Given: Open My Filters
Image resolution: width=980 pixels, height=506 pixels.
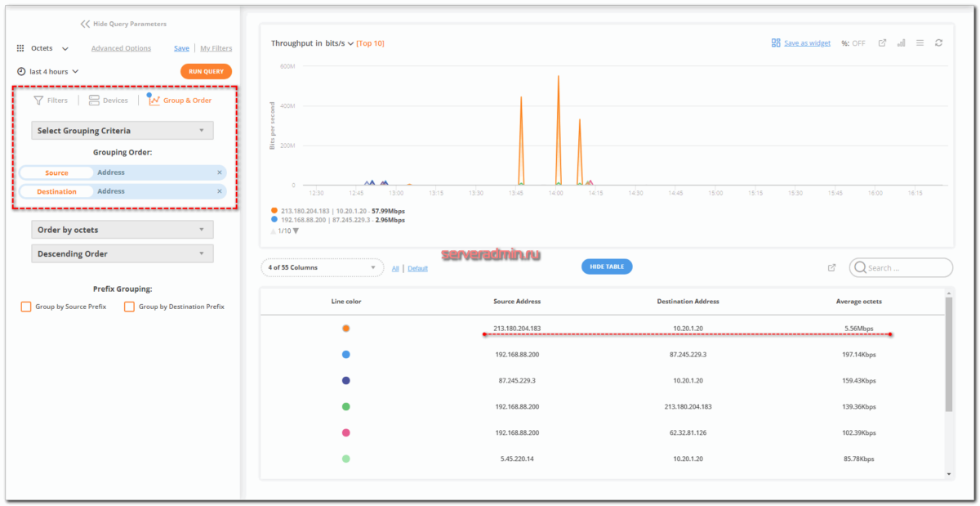Looking at the screenshot, I should pyautogui.click(x=216, y=47).
